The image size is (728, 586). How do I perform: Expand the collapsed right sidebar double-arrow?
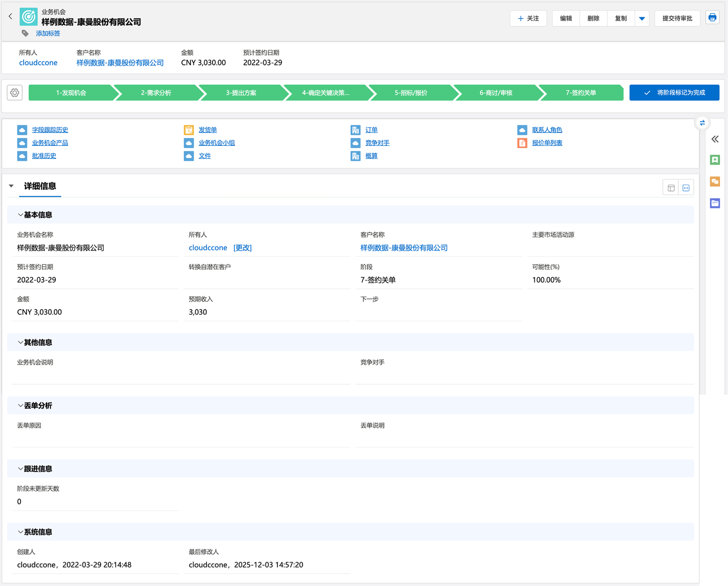pyautogui.click(x=715, y=139)
